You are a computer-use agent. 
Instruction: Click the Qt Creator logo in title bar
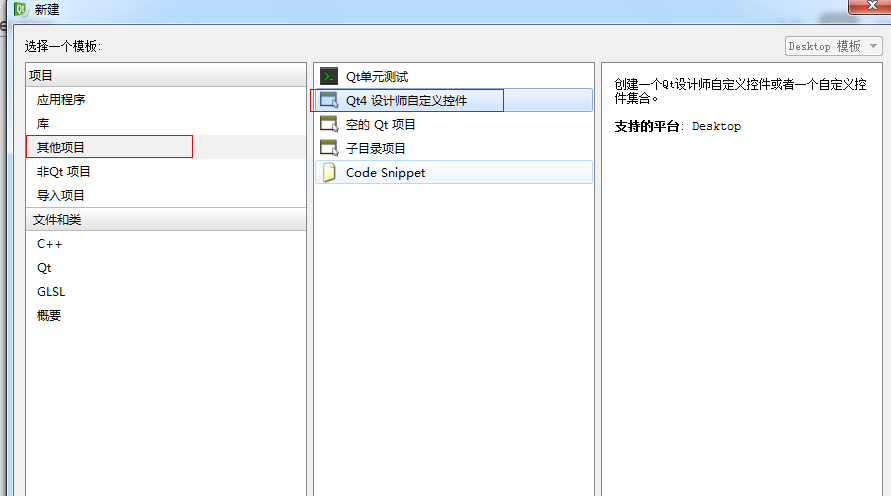click(21, 9)
